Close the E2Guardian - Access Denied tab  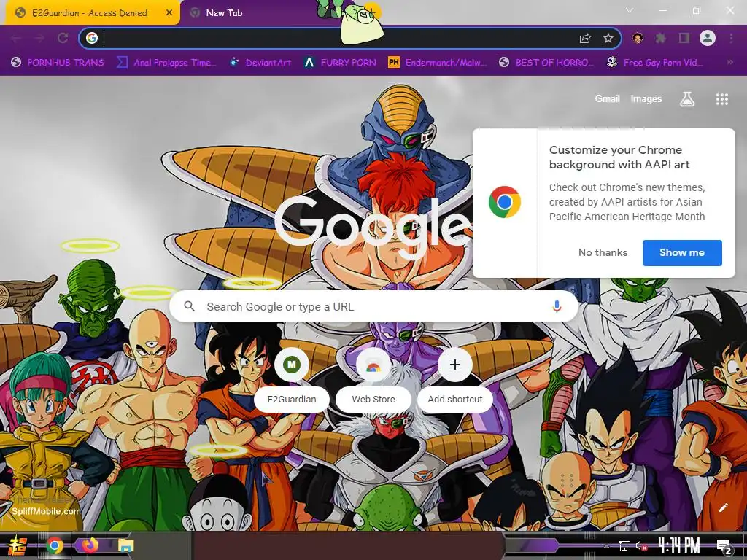(169, 13)
